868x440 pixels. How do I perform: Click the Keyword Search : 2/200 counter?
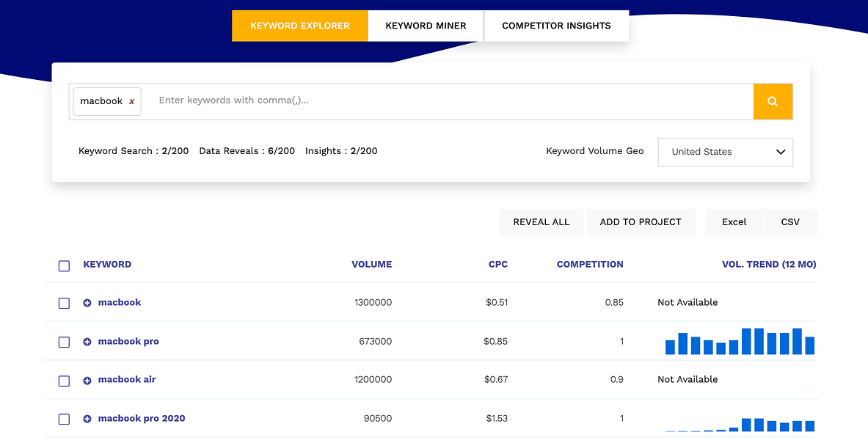coord(134,150)
